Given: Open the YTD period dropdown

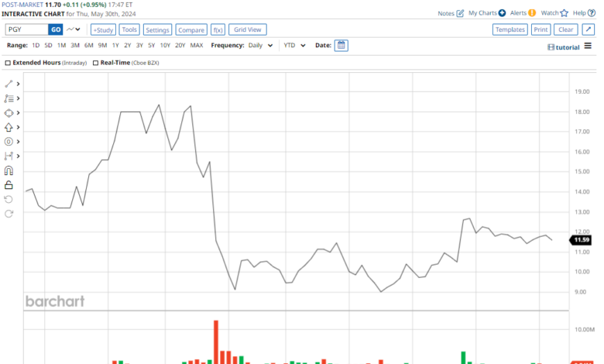Looking at the screenshot, I should click(295, 46).
